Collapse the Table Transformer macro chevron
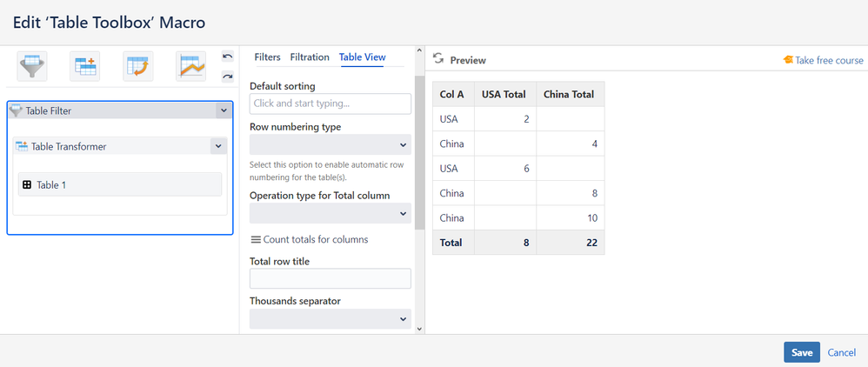This screenshot has height=367, width=868. coord(218,146)
